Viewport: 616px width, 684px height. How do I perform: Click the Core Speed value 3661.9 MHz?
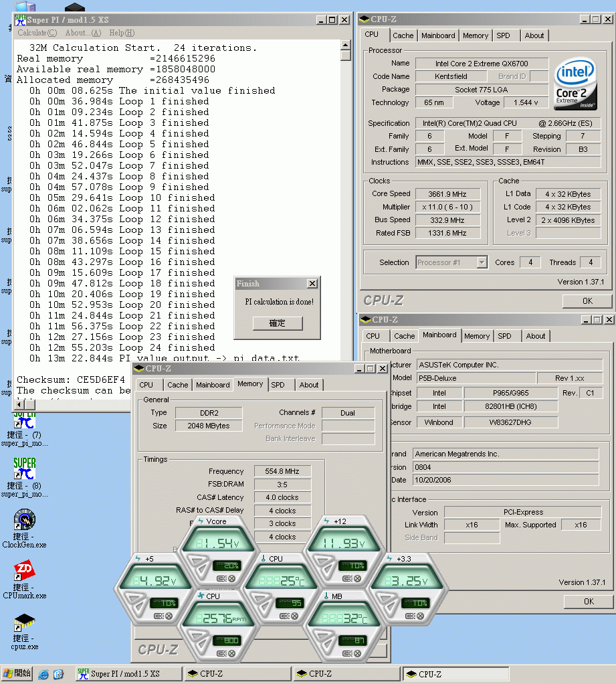coord(447,194)
